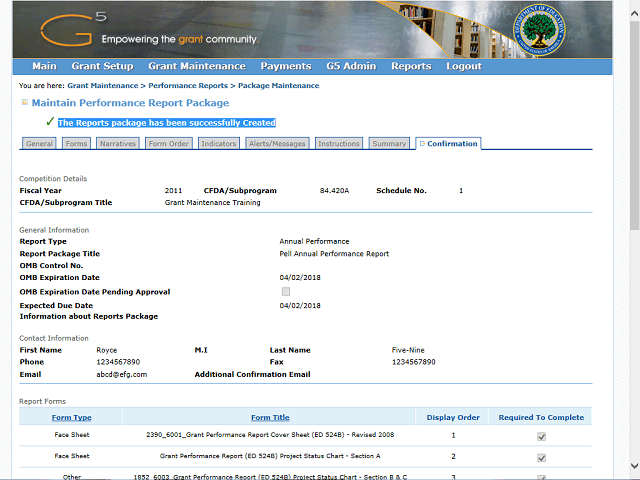
Task: Toggle OMB Expiration Date Pending Approval checkbox
Action: (x=286, y=291)
